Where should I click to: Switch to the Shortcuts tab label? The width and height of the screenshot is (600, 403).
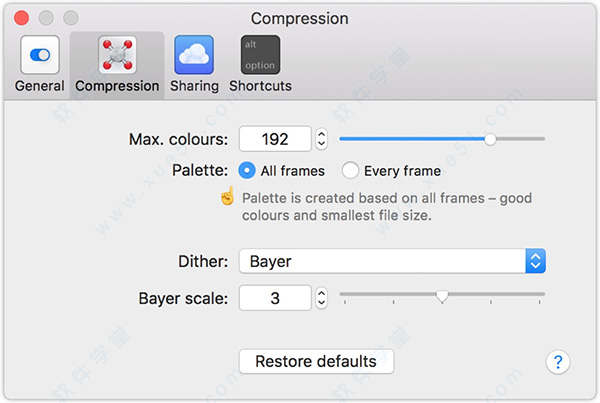tap(260, 86)
